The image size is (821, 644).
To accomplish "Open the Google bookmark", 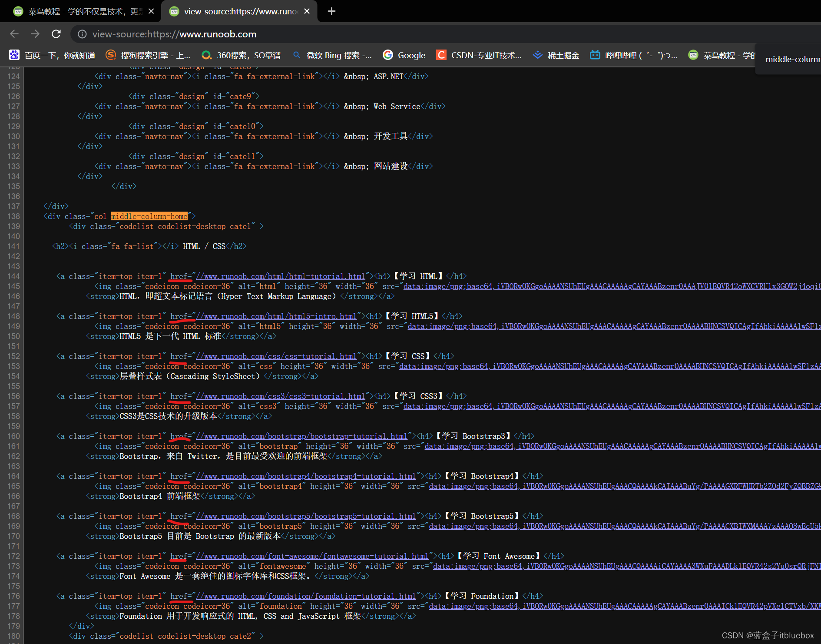I will (404, 55).
